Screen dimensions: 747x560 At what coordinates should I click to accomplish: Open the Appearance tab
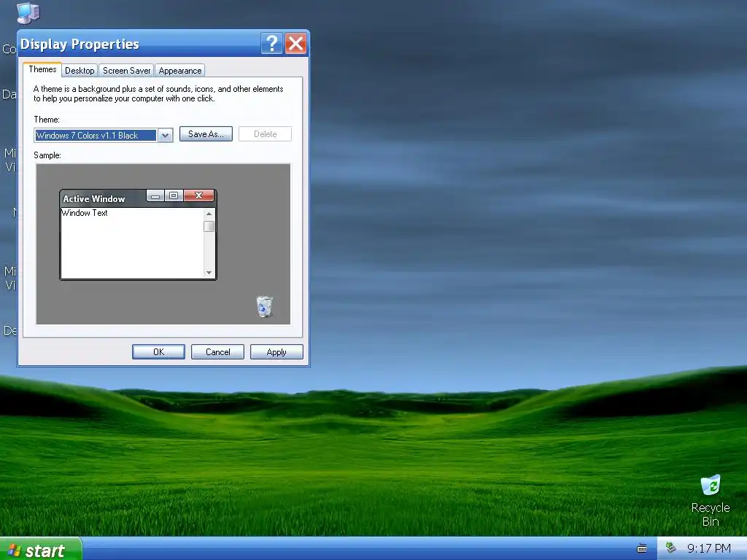180,71
